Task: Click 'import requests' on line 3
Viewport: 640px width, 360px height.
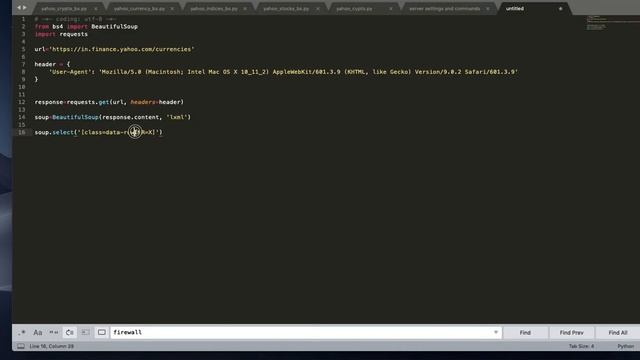Action: click(x=61, y=34)
